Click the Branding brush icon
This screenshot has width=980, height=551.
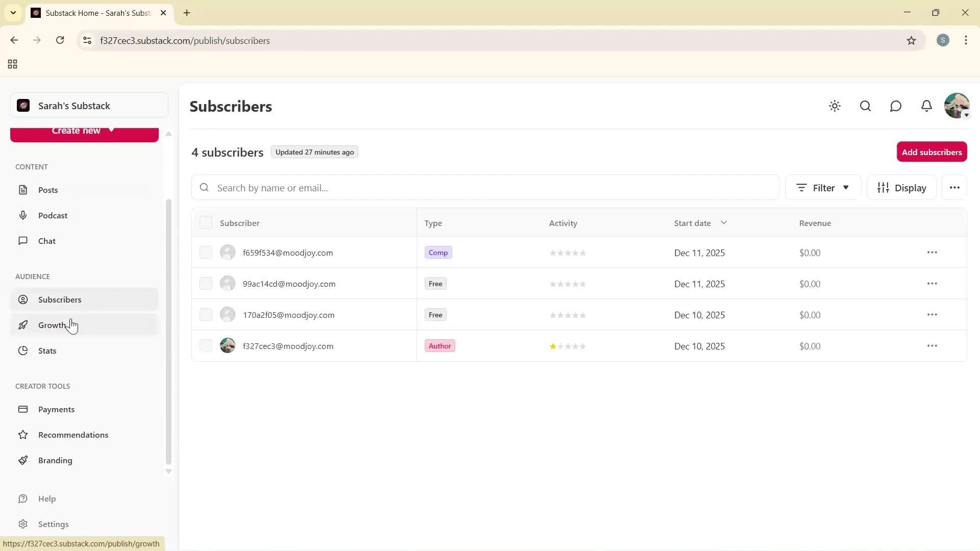(23, 460)
